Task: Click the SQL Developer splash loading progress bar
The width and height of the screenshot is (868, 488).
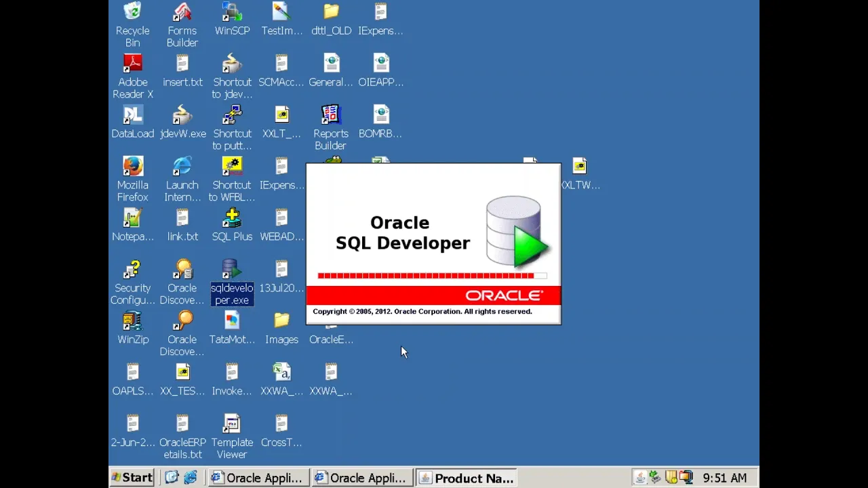Action: [x=432, y=275]
